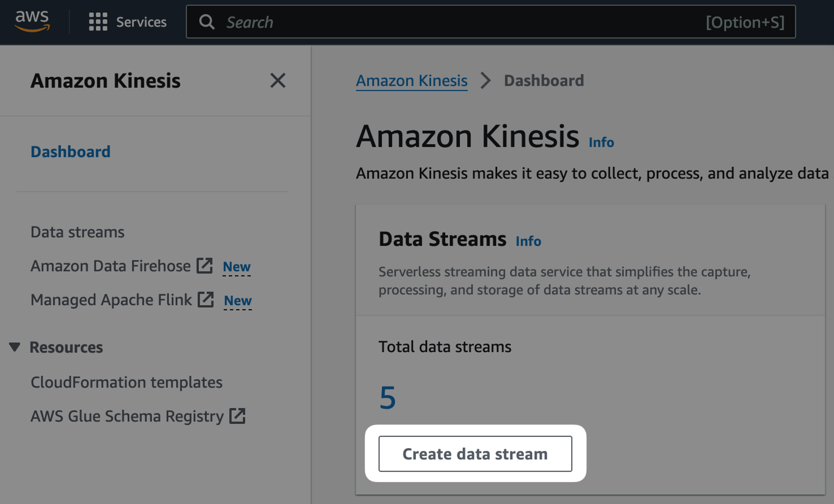
Task: Focus the top Search input field
Action: (x=491, y=22)
